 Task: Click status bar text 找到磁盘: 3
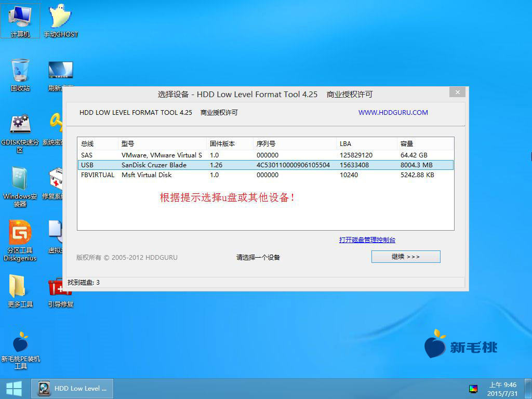click(84, 282)
